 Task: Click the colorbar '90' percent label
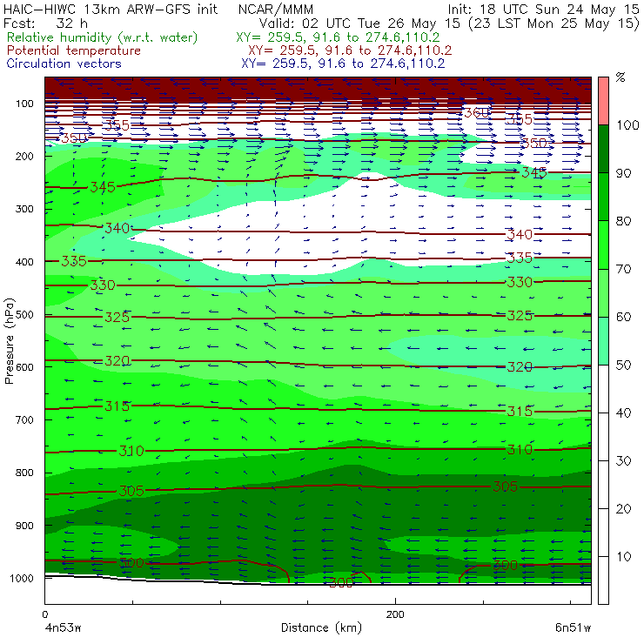tap(623, 173)
